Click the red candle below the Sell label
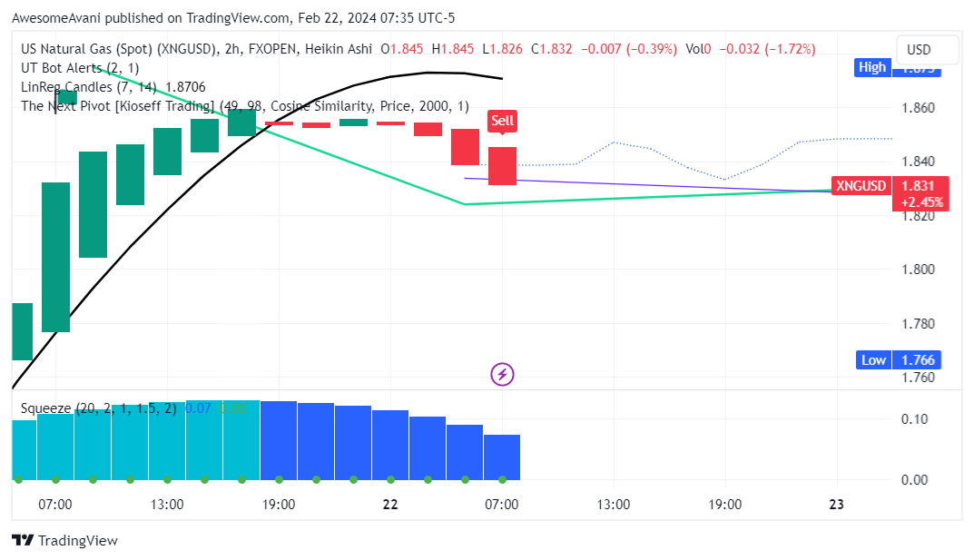 point(503,166)
